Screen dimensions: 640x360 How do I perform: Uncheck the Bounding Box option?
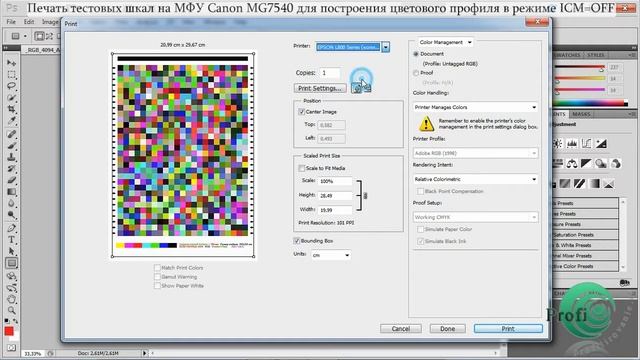297,241
